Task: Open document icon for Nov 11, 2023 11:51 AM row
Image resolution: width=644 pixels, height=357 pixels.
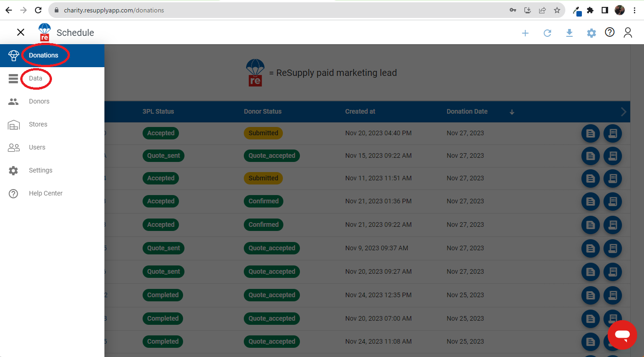Action: (591, 179)
